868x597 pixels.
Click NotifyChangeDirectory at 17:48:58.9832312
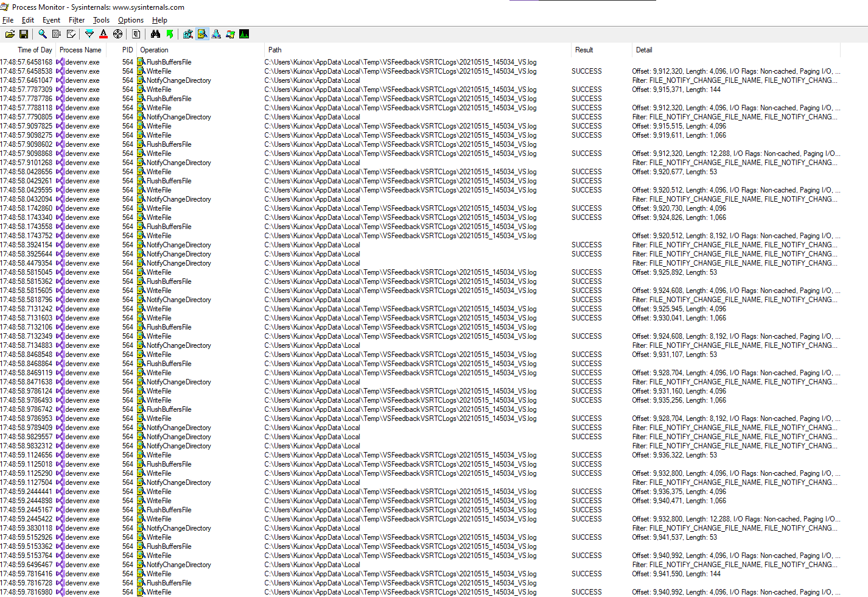point(178,446)
